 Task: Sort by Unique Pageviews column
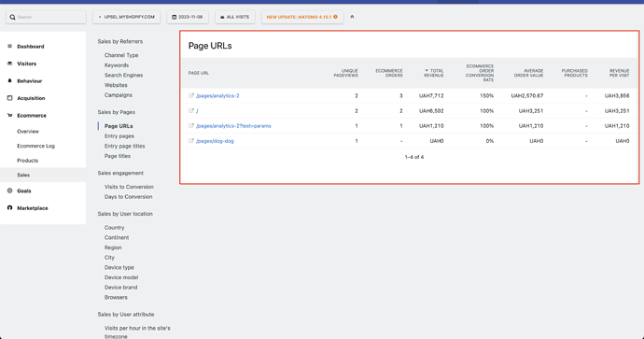[346, 73]
